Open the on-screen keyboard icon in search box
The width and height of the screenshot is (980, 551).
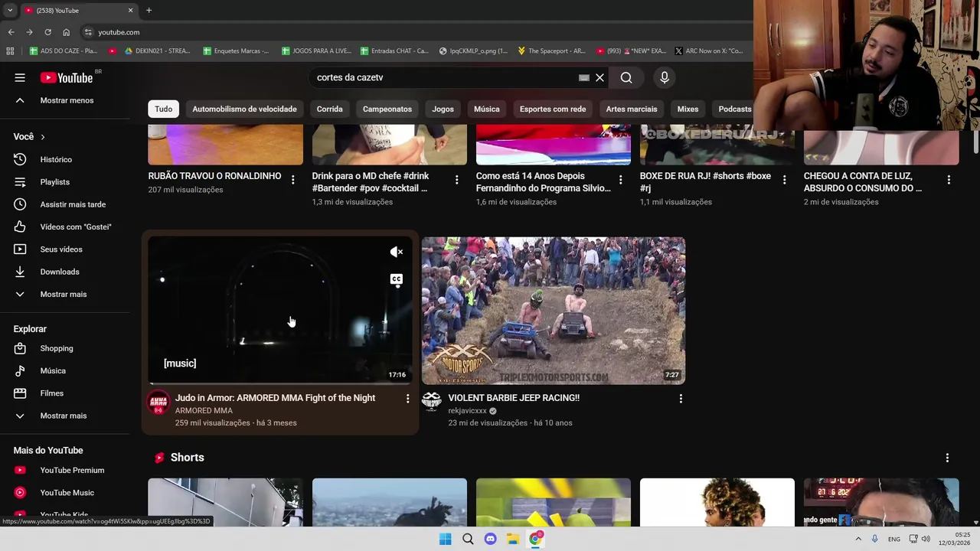(x=584, y=77)
